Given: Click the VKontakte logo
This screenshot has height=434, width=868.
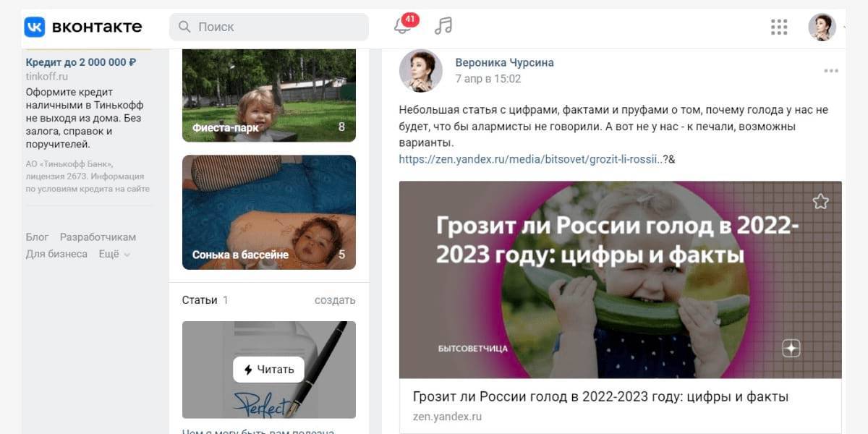Looking at the screenshot, I should tap(83, 27).
